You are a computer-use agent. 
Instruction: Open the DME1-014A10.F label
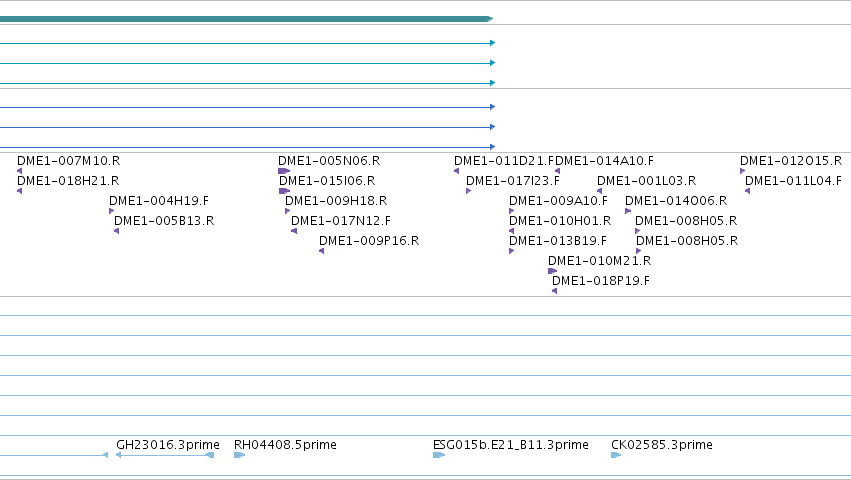(605, 161)
